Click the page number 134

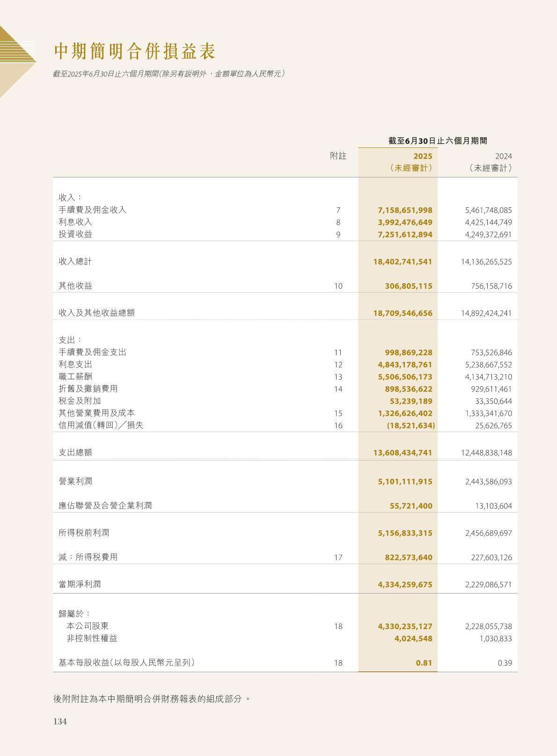coord(60,721)
